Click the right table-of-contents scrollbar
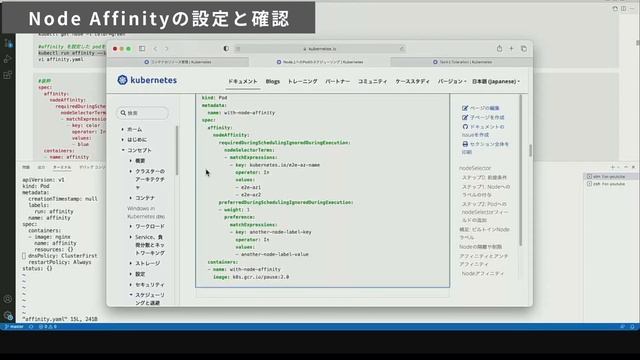 [521, 170]
